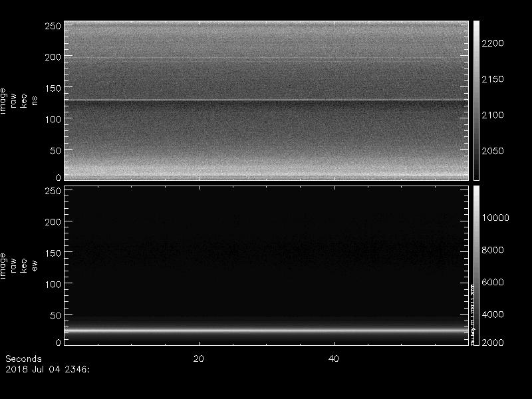Click the grayscale colorbar of the ew keogram
This screenshot has height=399, width=532.
[476, 265]
